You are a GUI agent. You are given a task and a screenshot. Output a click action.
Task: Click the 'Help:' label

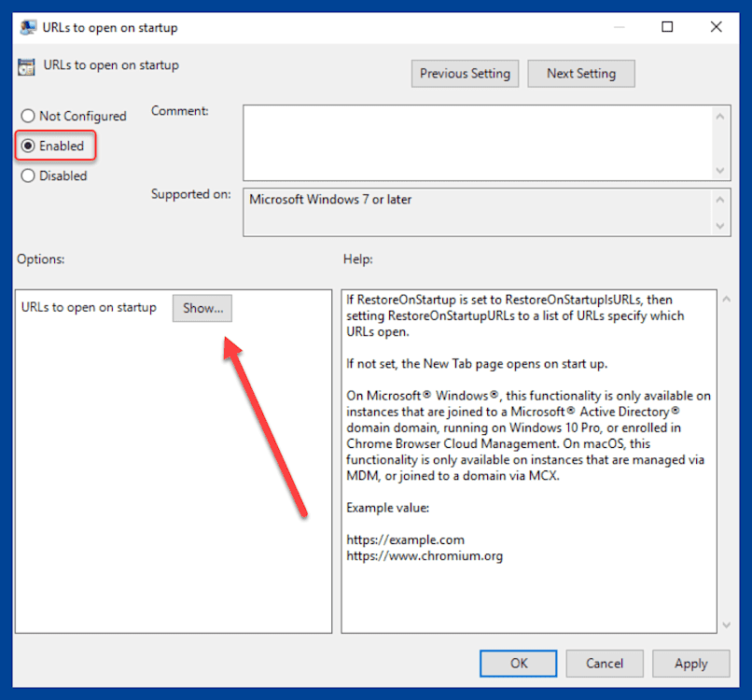357,259
